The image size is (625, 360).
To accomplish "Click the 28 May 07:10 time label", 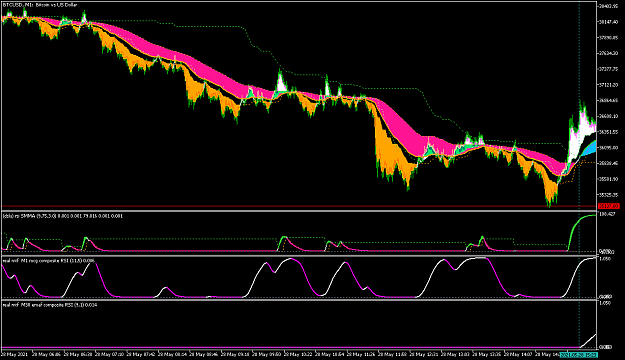I will point(110,354).
